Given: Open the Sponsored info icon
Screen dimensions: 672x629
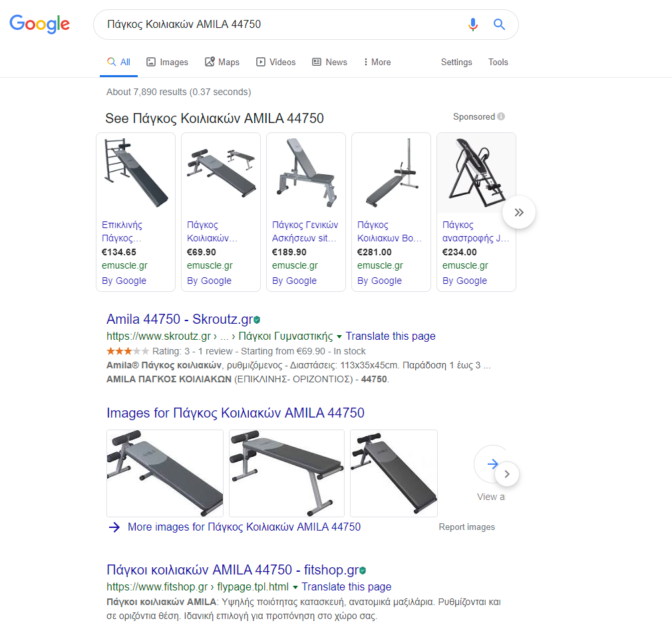Looking at the screenshot, I should click(501, 116).
